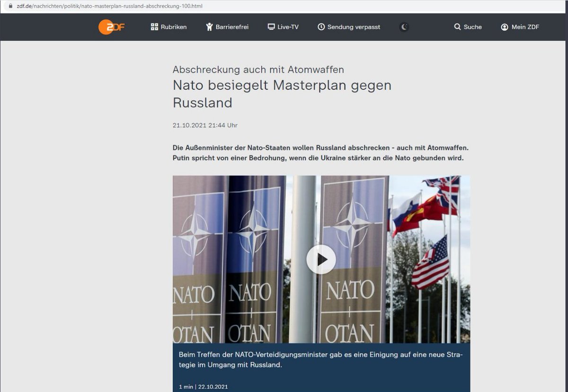Play the NATO video
The height and width of the screenshot is (392, 568).
(321, 259)
